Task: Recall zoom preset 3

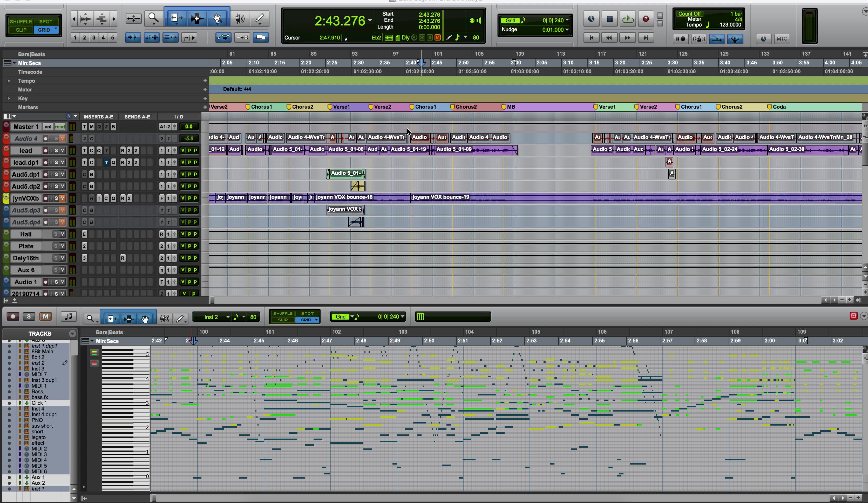Action: click(94, 38)
